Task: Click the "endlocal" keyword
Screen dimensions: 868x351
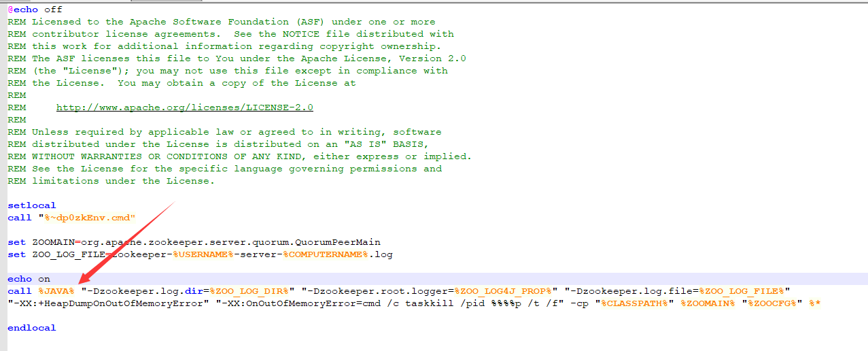Action: 32,328
